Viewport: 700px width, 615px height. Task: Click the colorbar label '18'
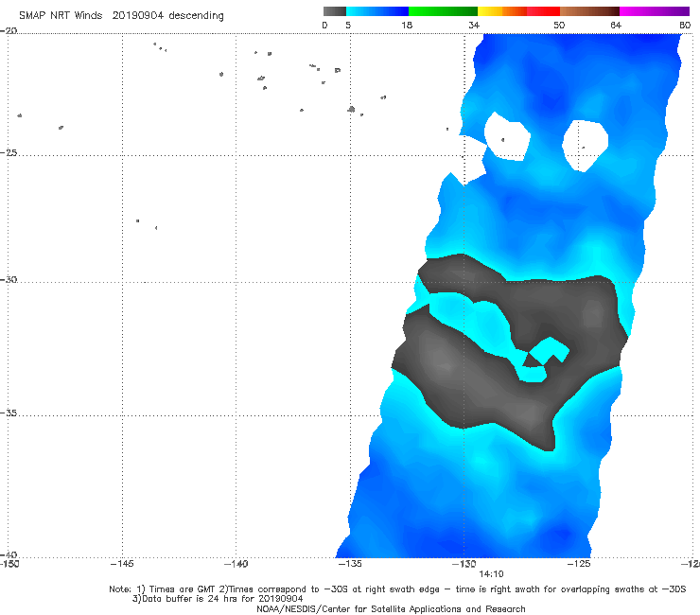pyautogui.click(x=407, y=25)
